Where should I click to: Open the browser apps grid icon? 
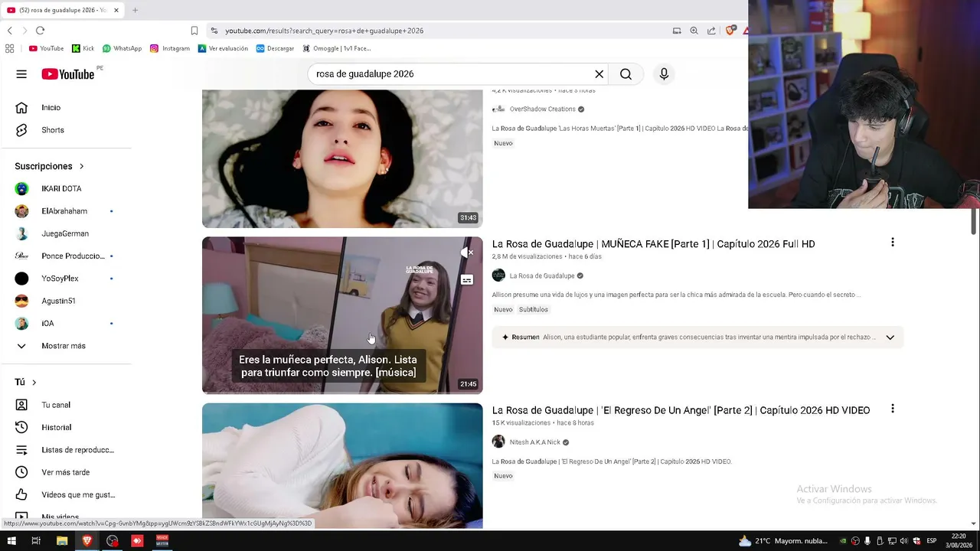[x=9, y=48]
